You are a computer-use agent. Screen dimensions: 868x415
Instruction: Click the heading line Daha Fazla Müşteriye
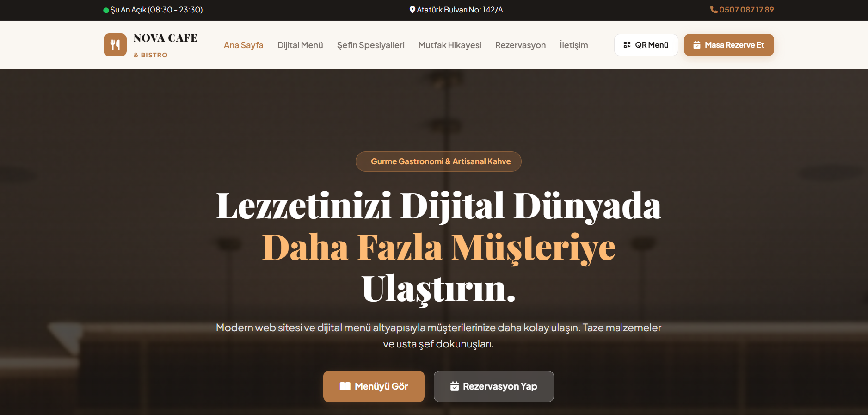coord(438,248)
